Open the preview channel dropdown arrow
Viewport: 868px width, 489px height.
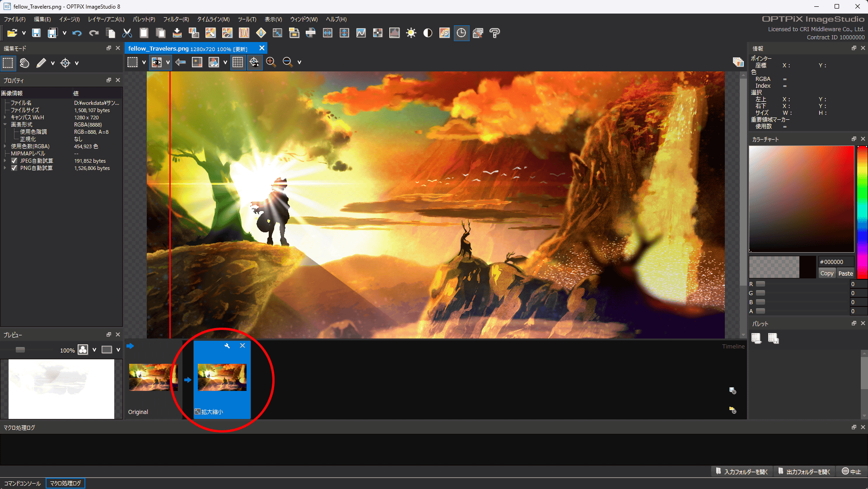click(x=94, y=350)
